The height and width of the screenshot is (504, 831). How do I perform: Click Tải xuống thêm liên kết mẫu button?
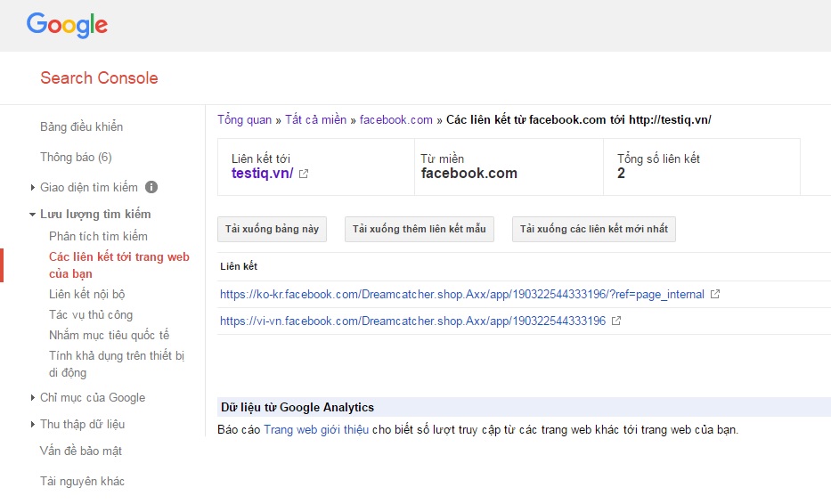[x=419, y=229]
